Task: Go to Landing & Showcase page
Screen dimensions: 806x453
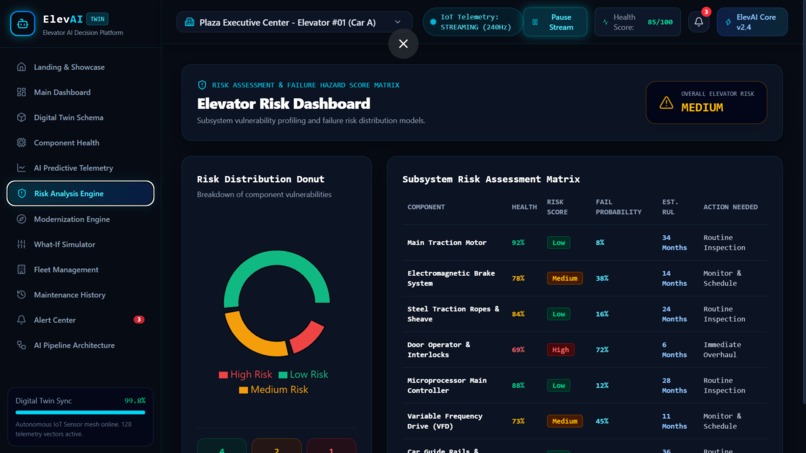Action: tap(80, 67)
